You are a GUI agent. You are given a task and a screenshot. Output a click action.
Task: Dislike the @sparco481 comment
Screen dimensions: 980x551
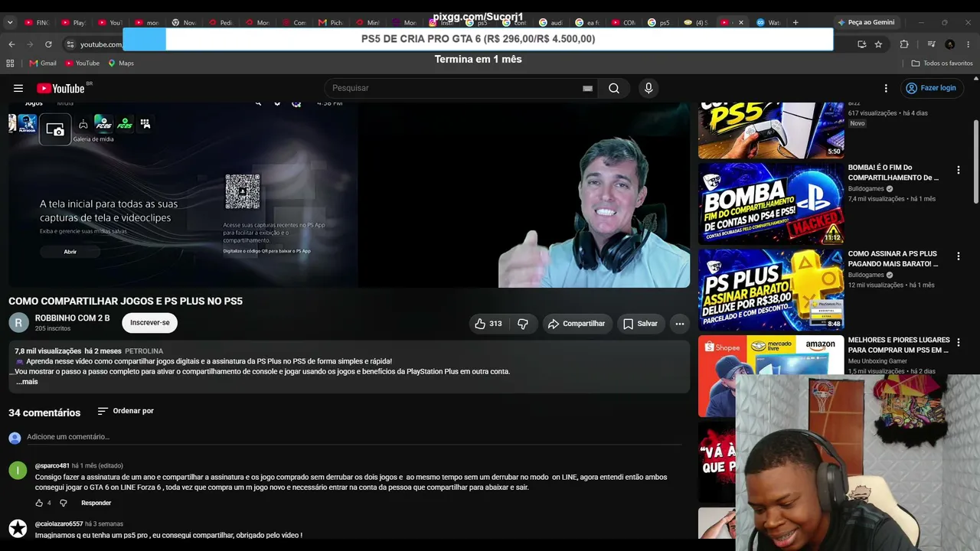pyautogui.click(x=64, y=503)
